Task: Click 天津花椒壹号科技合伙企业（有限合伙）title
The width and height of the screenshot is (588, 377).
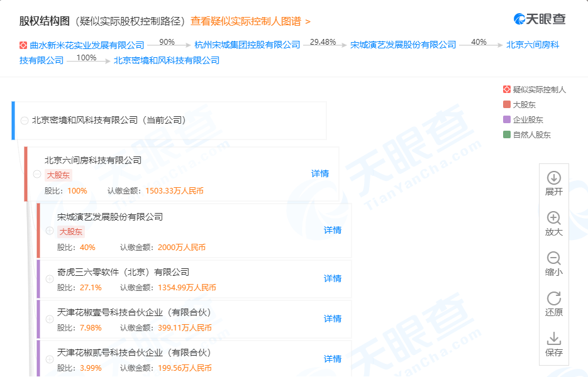Action: [134, 312]
